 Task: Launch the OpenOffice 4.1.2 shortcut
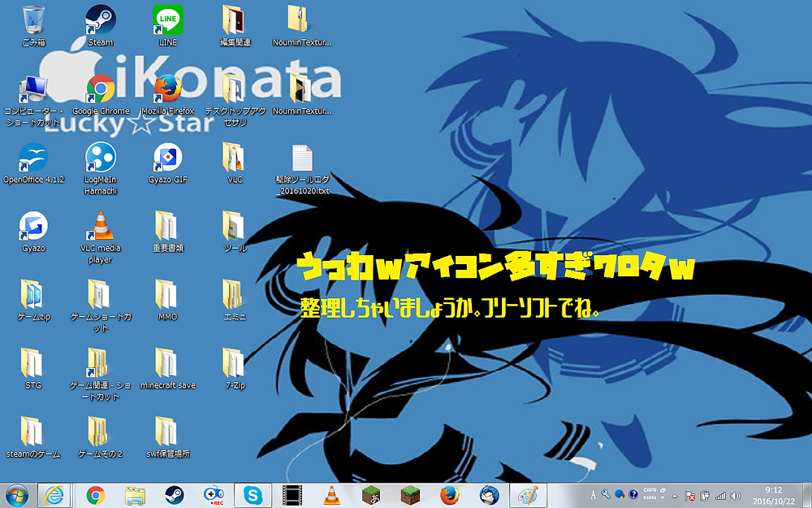(33, 164)
